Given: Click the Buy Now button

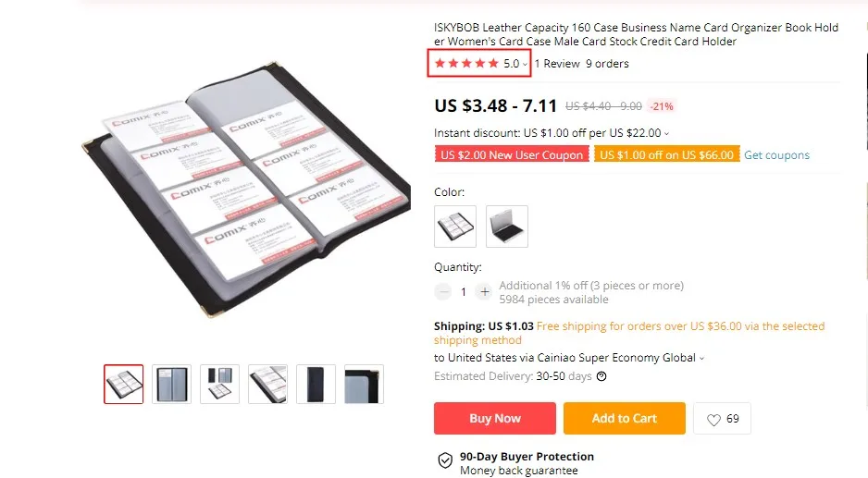Looking at the screenshot, I should 495,418.
